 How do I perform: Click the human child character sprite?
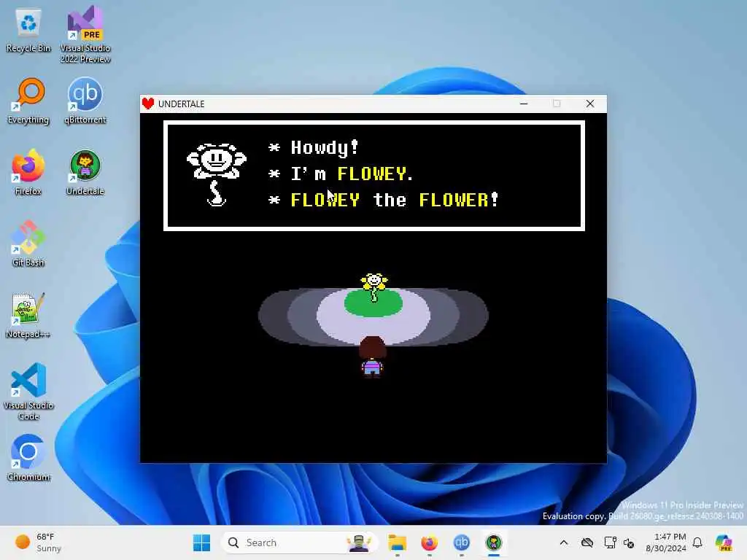(x=372, y=357)
